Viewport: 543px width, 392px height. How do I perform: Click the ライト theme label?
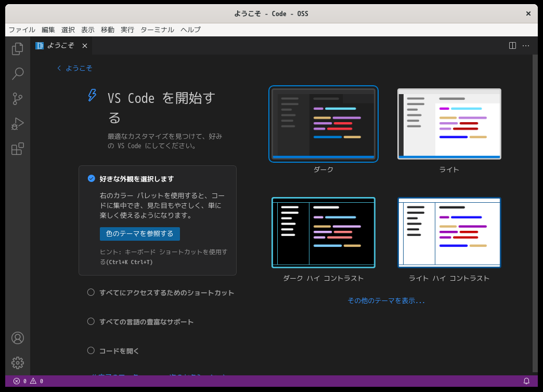tap(449, 169)
